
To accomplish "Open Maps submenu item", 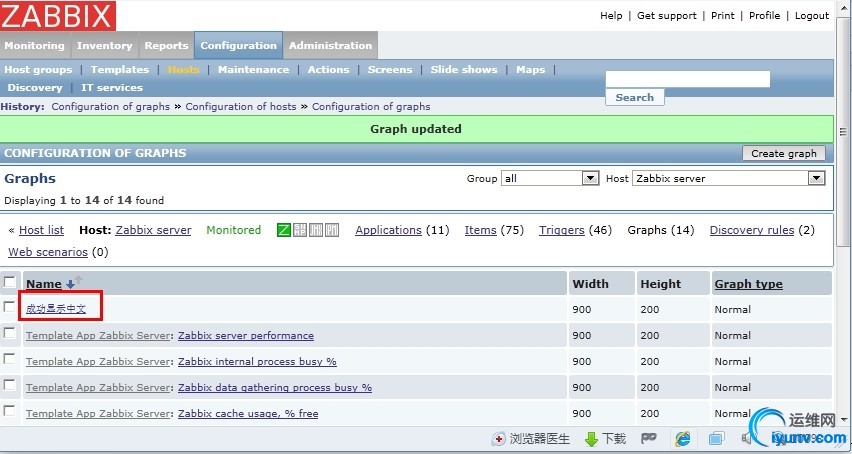I will [530, 70].
